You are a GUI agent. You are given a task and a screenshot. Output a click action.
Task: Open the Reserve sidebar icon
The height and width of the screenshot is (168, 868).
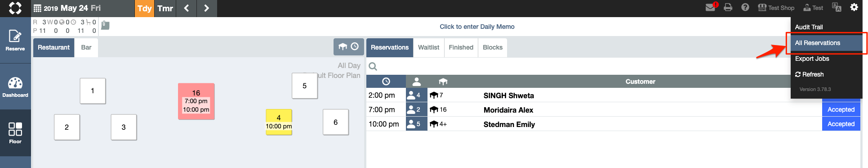click(15, 40)
